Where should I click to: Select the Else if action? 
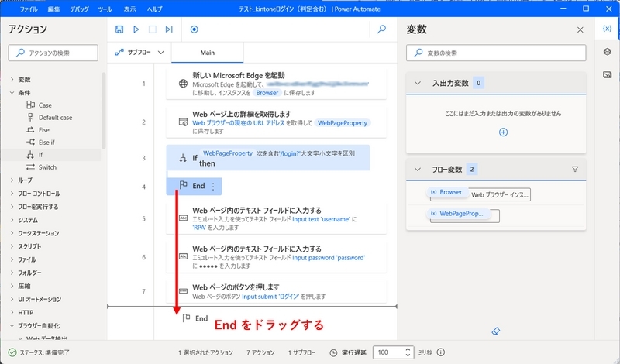point(46,143)
